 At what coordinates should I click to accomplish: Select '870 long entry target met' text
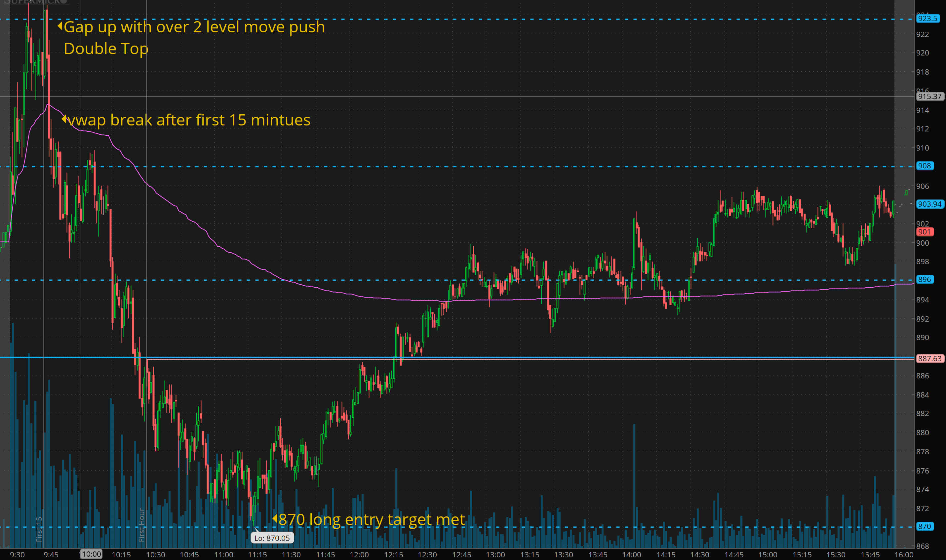(x=372, y=519)
